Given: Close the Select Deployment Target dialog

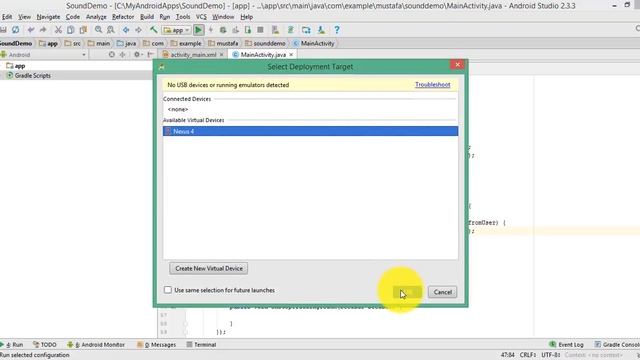Looking at the screenshot, I should [x=458, y=65].
